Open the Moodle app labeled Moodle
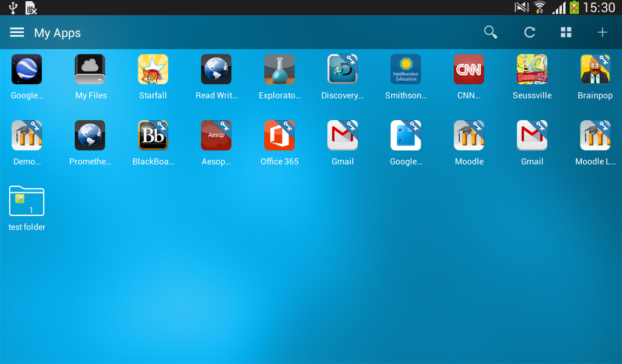The width and height of the screenshot is (622, 364). (x=469, y=135)
